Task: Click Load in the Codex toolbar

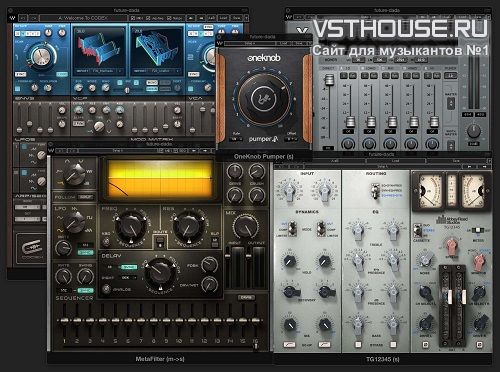Action: click(223, 18)
